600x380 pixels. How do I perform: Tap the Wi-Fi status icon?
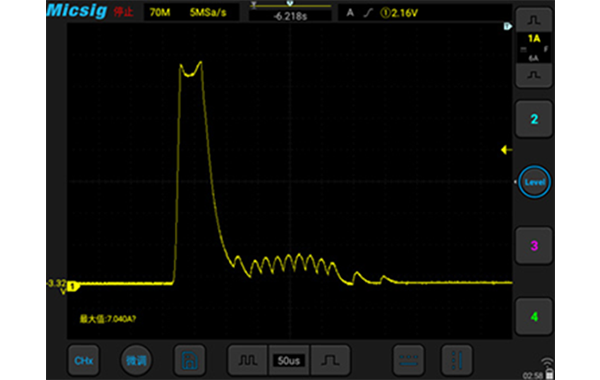pos(547,362)
